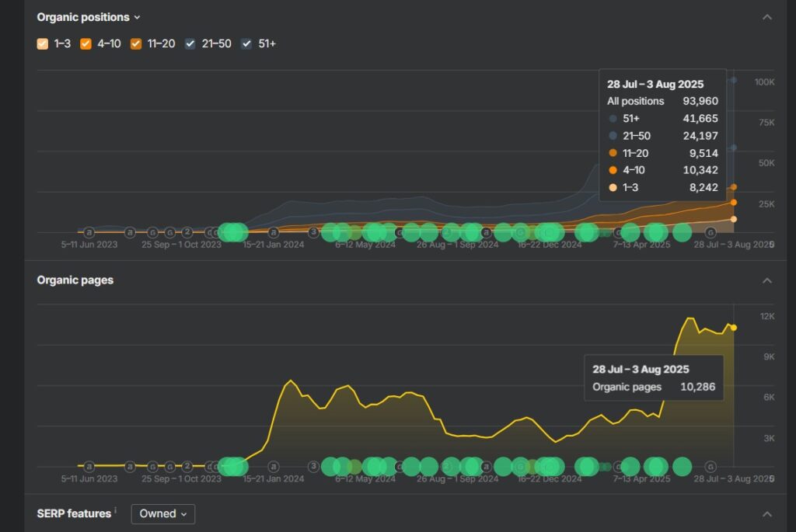The height and width of the screenshot is (532, 796).
Task: Select rightmost "G" marker in Organic pages chart
Action: [x=710, y=466]
